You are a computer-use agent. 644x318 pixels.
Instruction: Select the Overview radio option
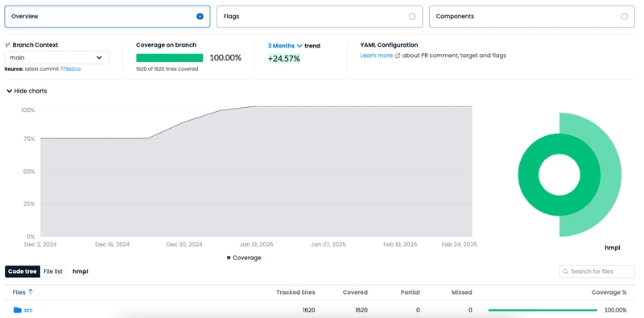click(200, 16)
